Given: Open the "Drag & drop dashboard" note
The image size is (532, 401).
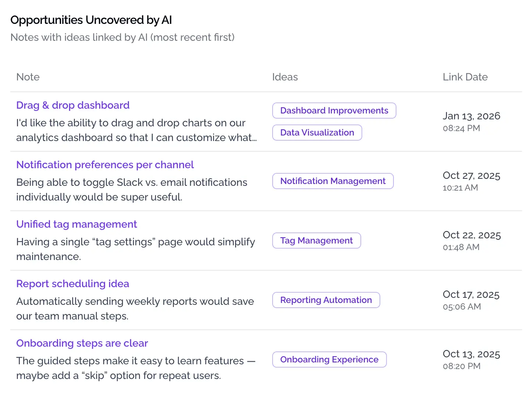Looking at the screenshot, I should point(73,105).
